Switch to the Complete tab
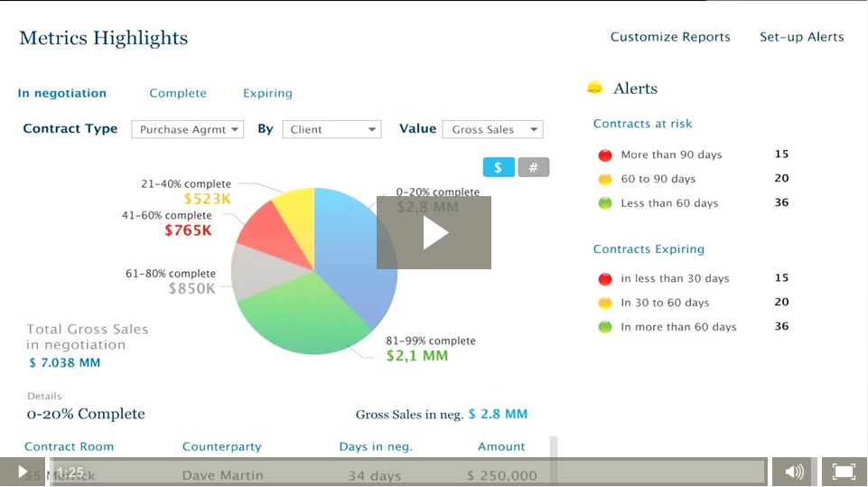The width and height of the screenshot is (868, 487). [x=178, y=93]
